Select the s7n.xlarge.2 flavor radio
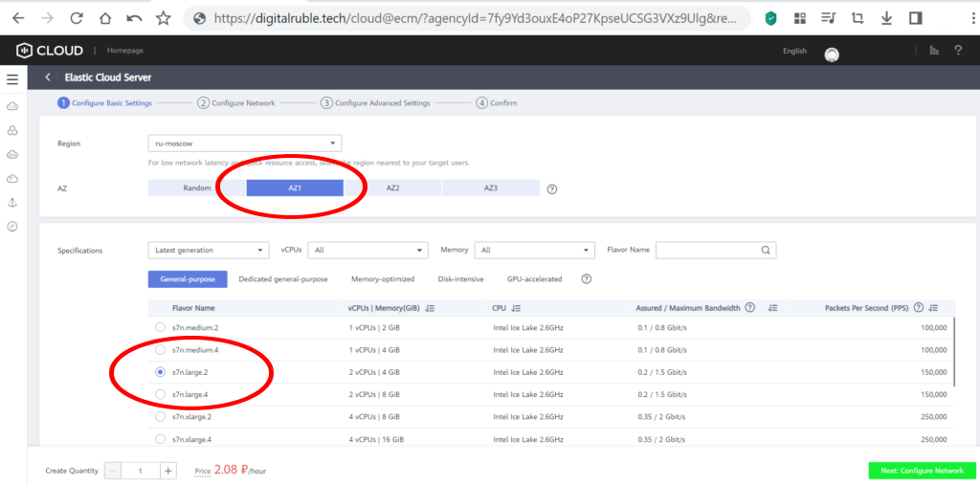This screenshot has width=980, height=485. tap(160, 416)
